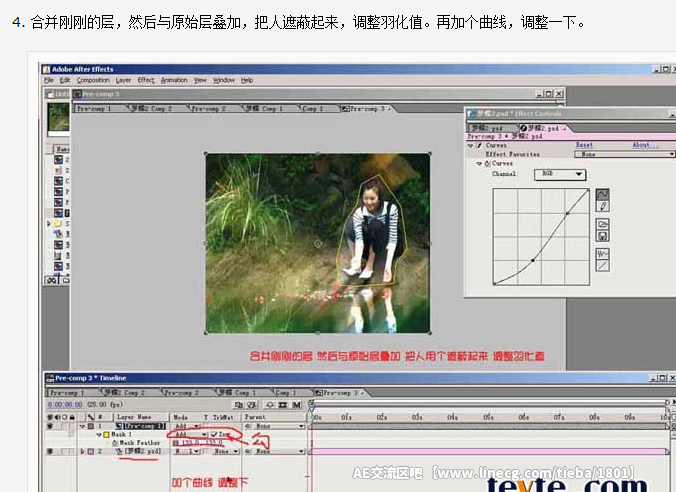
Task: Click the stopwatch beside the Curves property
Action: 488,163
